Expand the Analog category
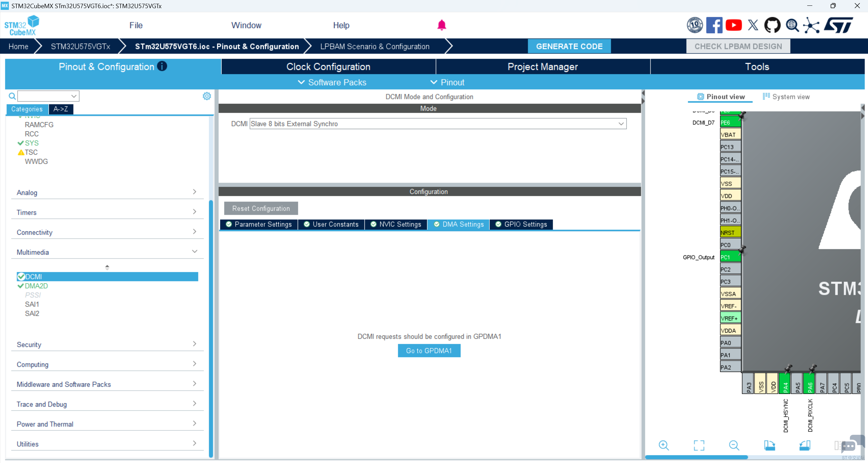 pos(107,192)
